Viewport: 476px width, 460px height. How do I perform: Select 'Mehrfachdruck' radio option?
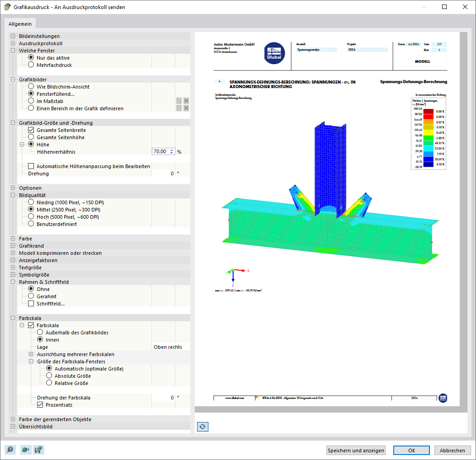coord(31,65)
